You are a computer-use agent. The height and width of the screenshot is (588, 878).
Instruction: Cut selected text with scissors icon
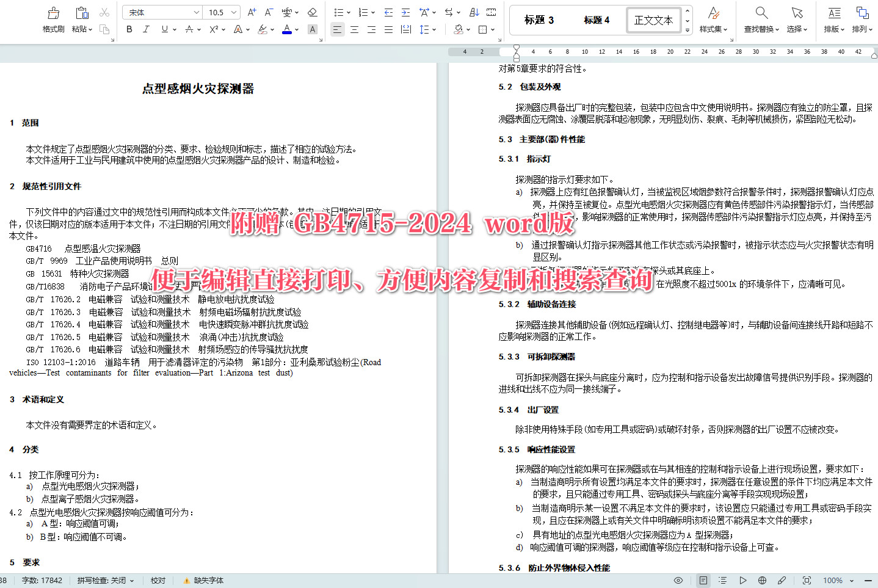pos(104,12)
